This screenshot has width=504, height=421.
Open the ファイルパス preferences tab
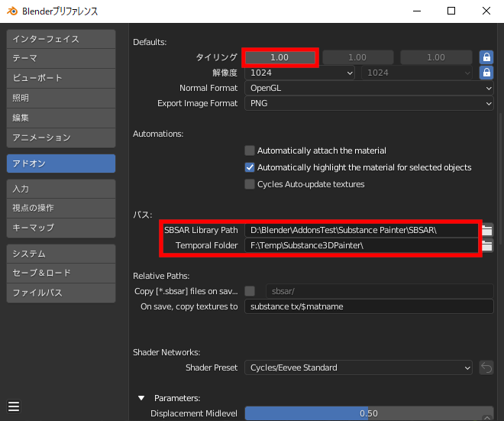coord(61,293)
